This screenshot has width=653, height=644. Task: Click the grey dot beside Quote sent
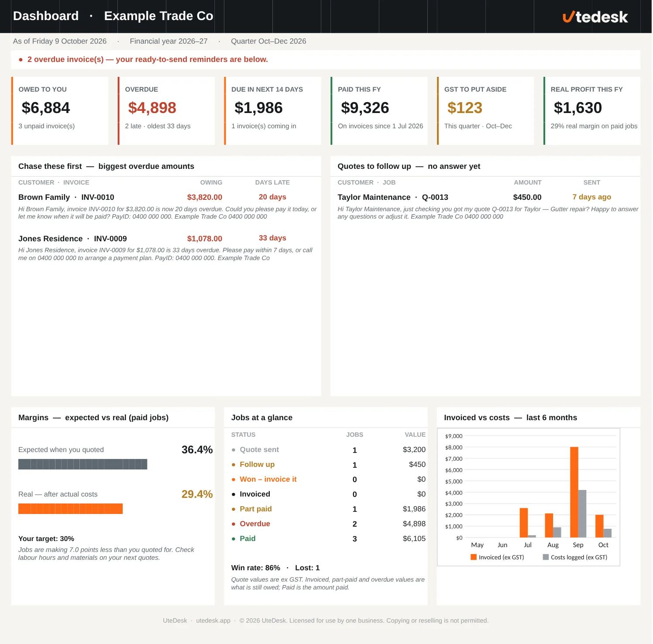(234, 450)
